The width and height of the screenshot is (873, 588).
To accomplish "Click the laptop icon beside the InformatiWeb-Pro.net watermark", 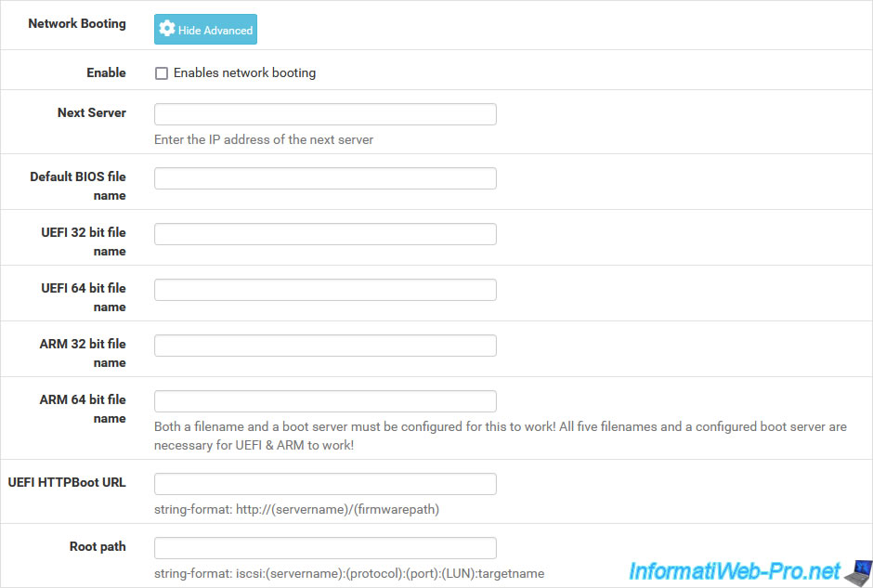I will (858, 573).
